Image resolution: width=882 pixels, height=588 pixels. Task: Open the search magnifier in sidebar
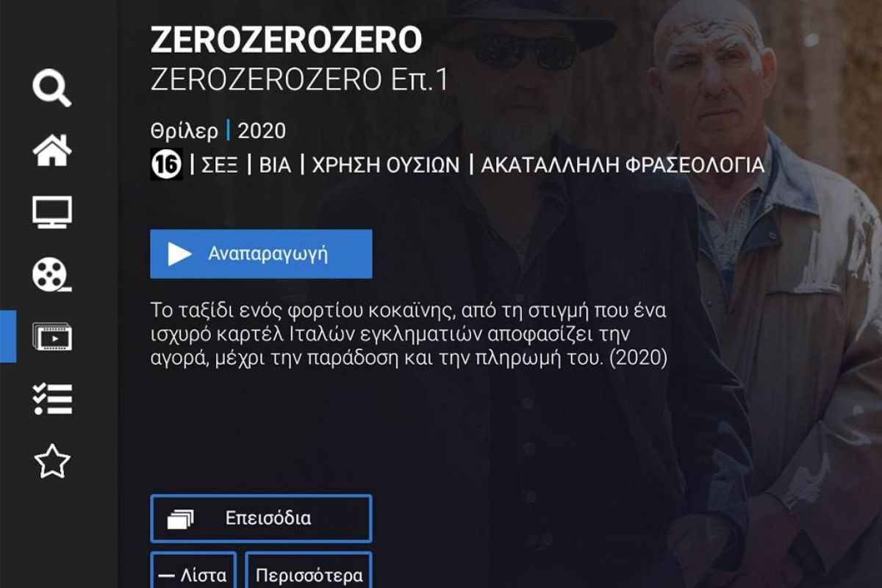(52, 87)
